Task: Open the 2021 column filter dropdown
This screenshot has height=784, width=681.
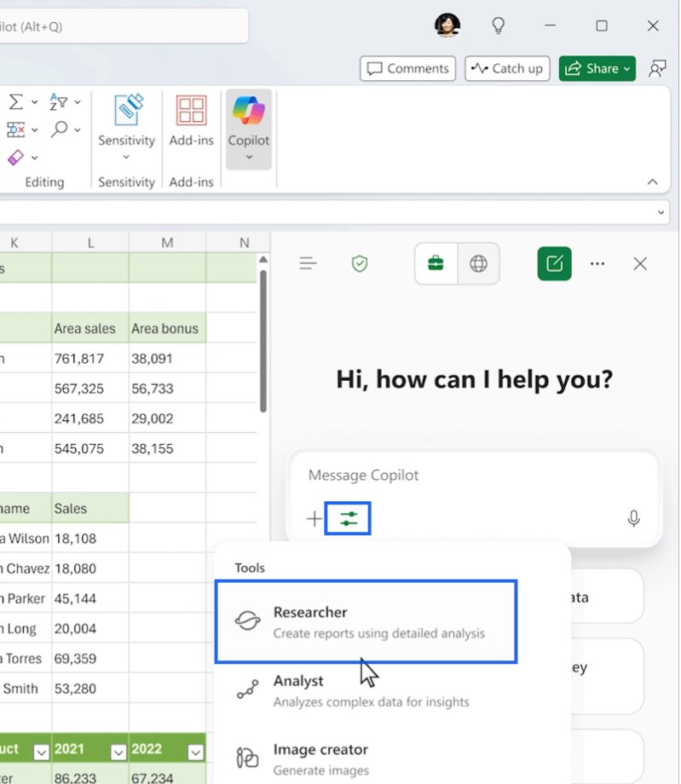Action: pyautogui.click(x=118, y=752)
